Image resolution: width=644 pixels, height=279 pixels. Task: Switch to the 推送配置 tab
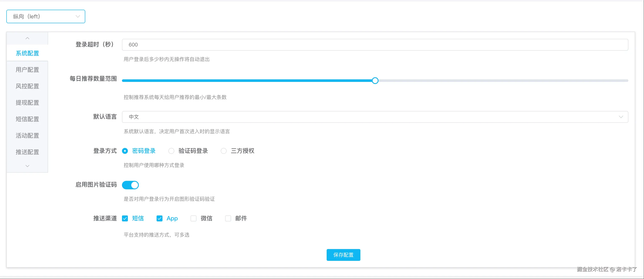[x=27, y=152]
